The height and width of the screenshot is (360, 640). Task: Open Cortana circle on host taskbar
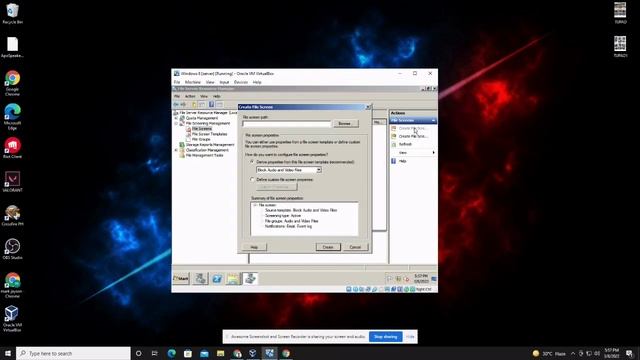coord(138,353)
